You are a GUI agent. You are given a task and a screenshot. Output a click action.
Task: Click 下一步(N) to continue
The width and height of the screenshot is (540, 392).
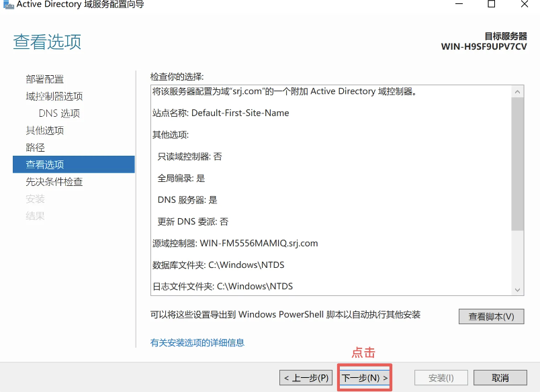(365, 378)
